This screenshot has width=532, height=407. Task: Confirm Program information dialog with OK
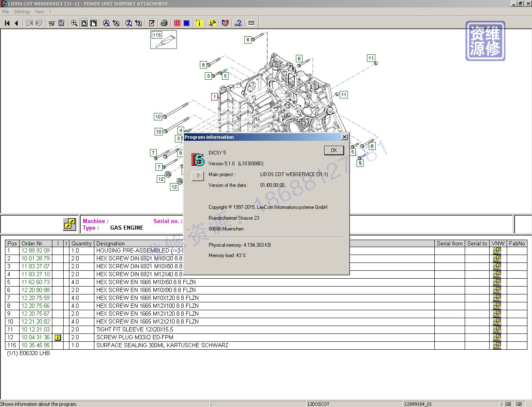click(334, 150)
